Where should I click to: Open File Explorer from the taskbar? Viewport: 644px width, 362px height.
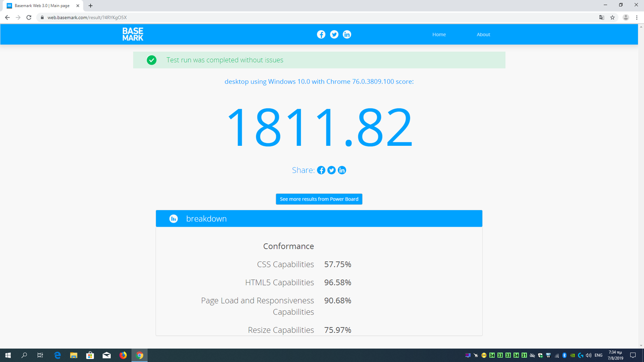[x=73, y=355]
